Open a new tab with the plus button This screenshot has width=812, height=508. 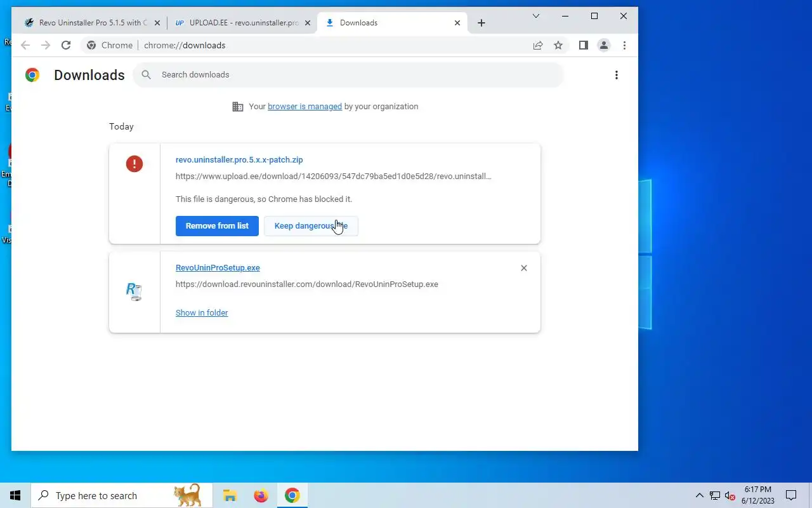(x=481, y=23)
